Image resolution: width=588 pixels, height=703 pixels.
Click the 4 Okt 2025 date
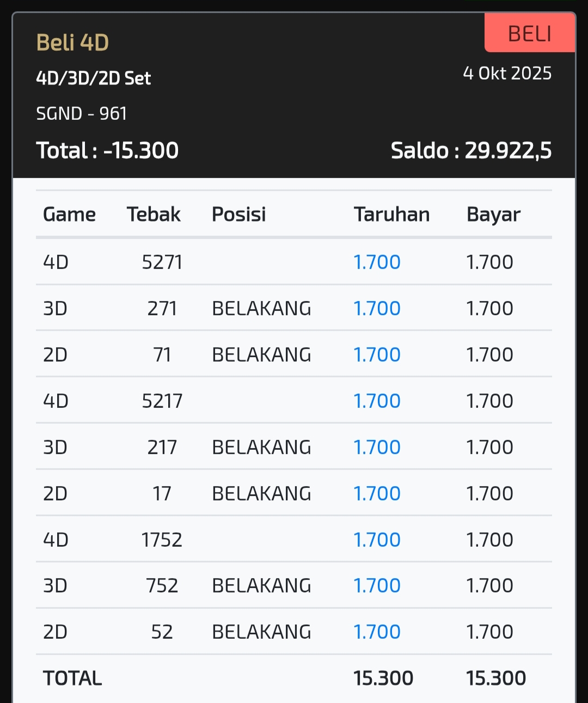click(x=507, y=73)
